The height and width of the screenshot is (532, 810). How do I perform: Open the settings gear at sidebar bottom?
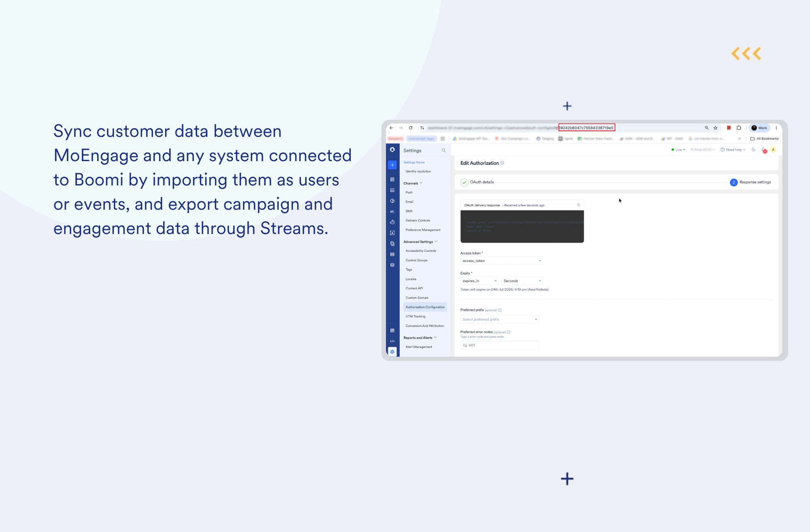392,352
